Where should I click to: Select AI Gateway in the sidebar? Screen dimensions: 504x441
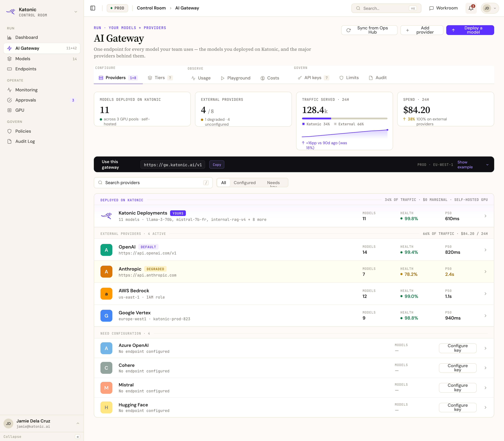point(42,48)
